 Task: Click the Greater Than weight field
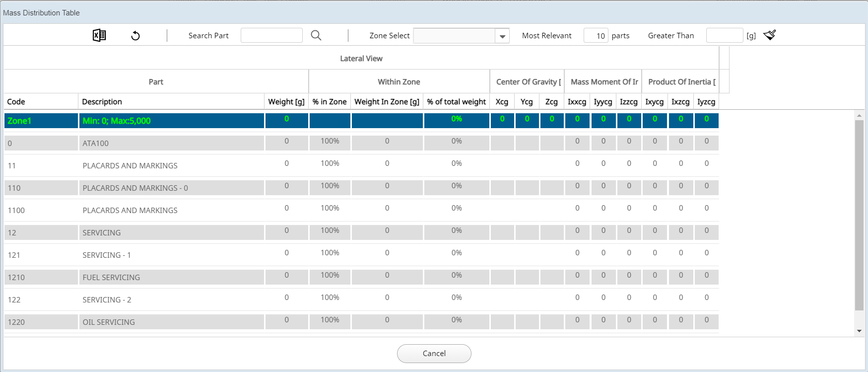point(724,36)
